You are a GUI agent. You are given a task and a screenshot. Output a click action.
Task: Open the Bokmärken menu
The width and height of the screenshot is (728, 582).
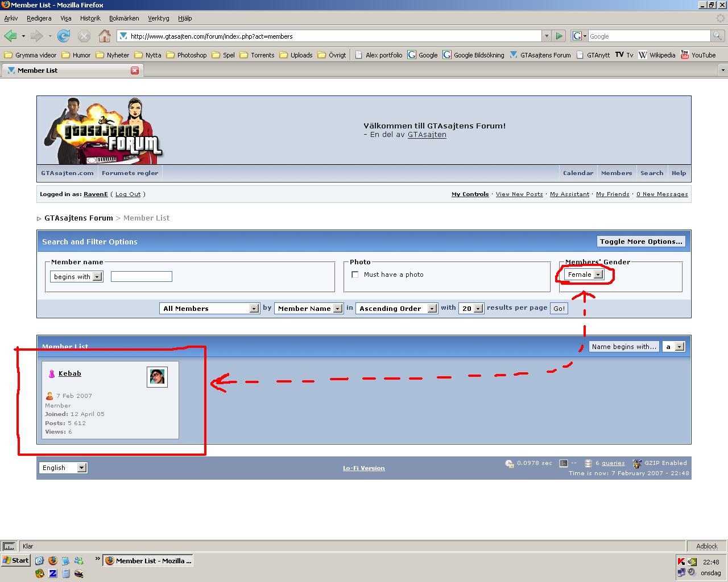coord(124,18)
